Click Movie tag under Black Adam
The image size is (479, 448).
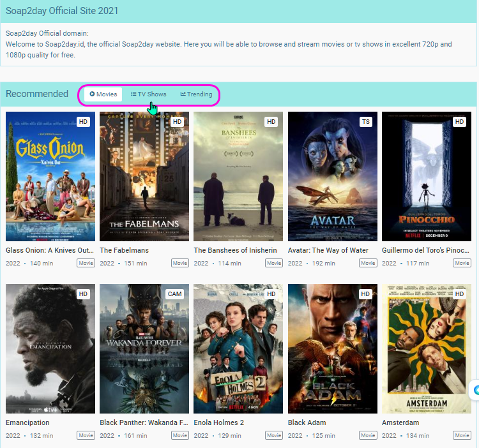point(368,435)
